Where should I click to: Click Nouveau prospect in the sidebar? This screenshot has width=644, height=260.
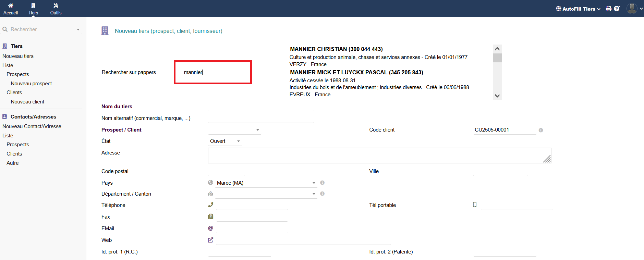tap(31, 84)
